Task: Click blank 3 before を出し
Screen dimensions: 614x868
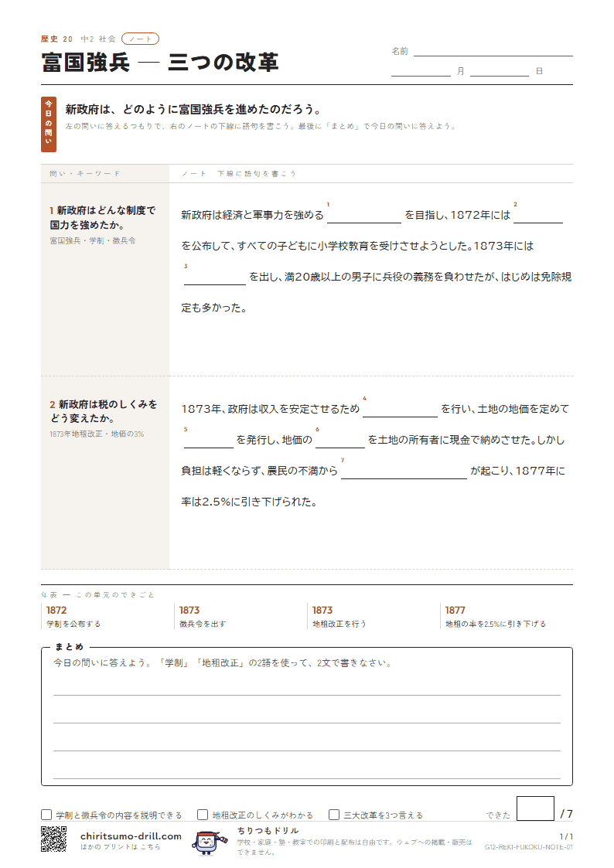Action: pyautogui.click(x=214, y=277)
